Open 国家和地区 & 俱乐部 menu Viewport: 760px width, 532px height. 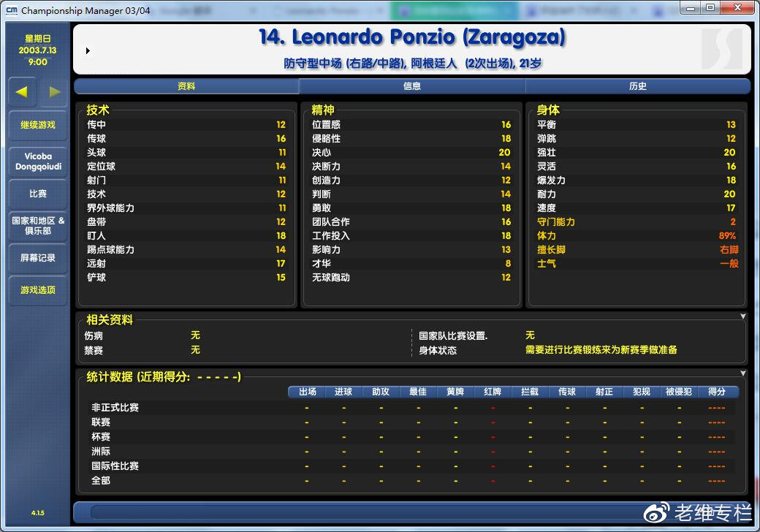(x=38, y=226)
